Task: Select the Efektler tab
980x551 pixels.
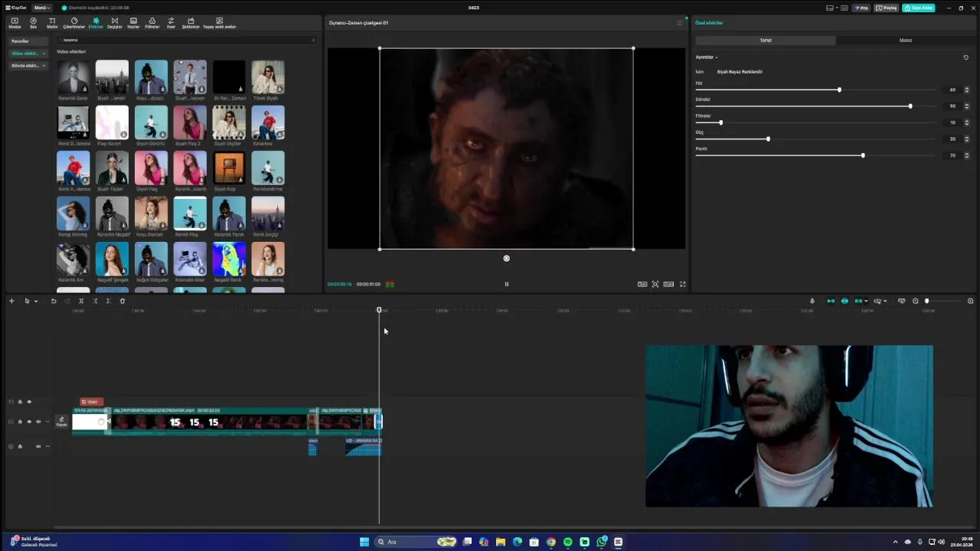Action: (x=96, y=23)
